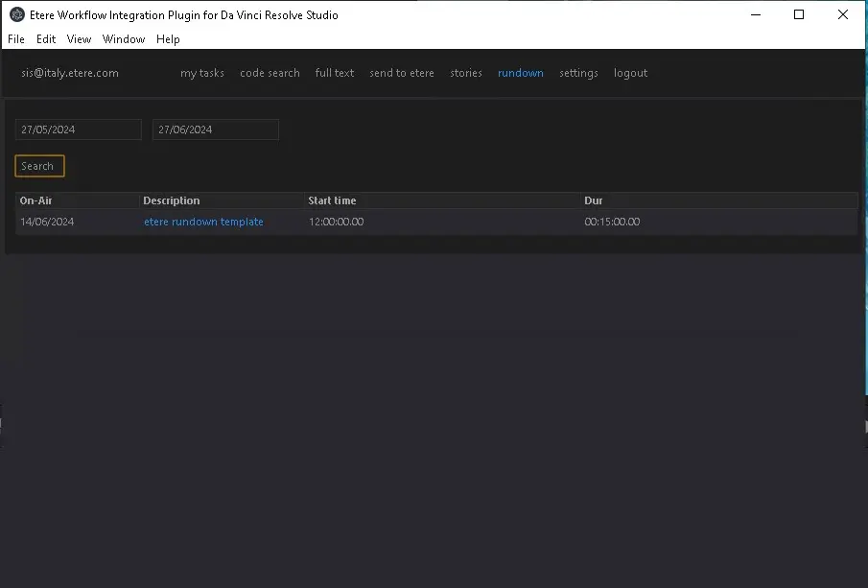Open the send to etere section
868x588 pixels.
[402, 73]
